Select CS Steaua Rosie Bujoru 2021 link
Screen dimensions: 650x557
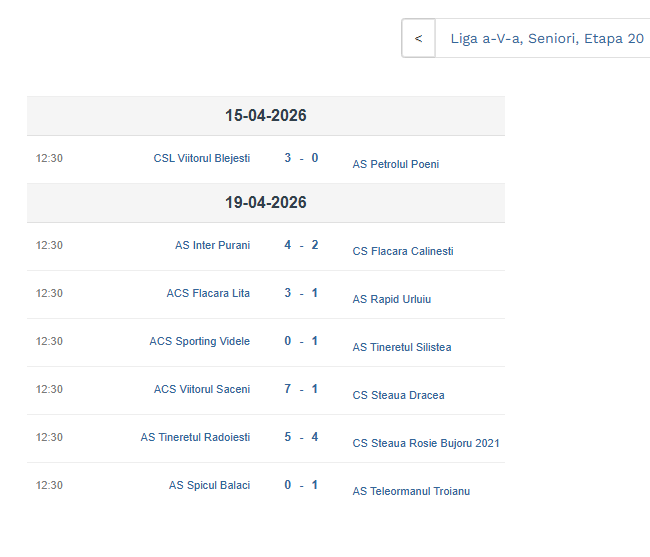click(x=425, y=443)
